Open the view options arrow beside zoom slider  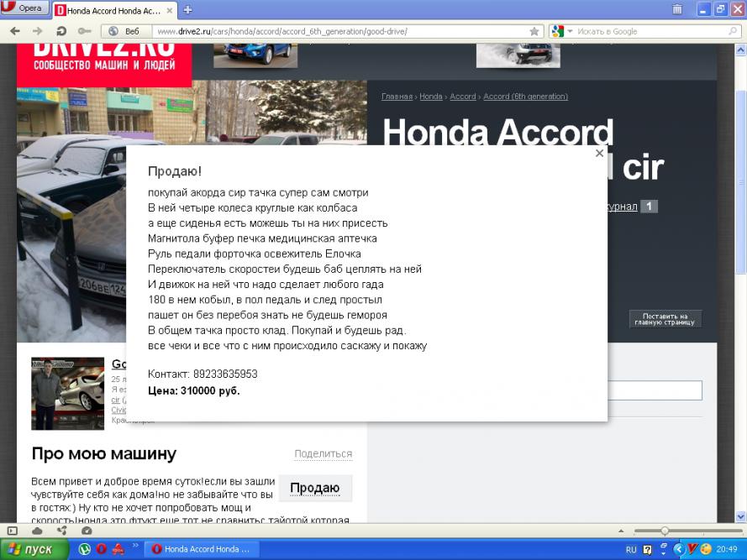pos(621,531)
